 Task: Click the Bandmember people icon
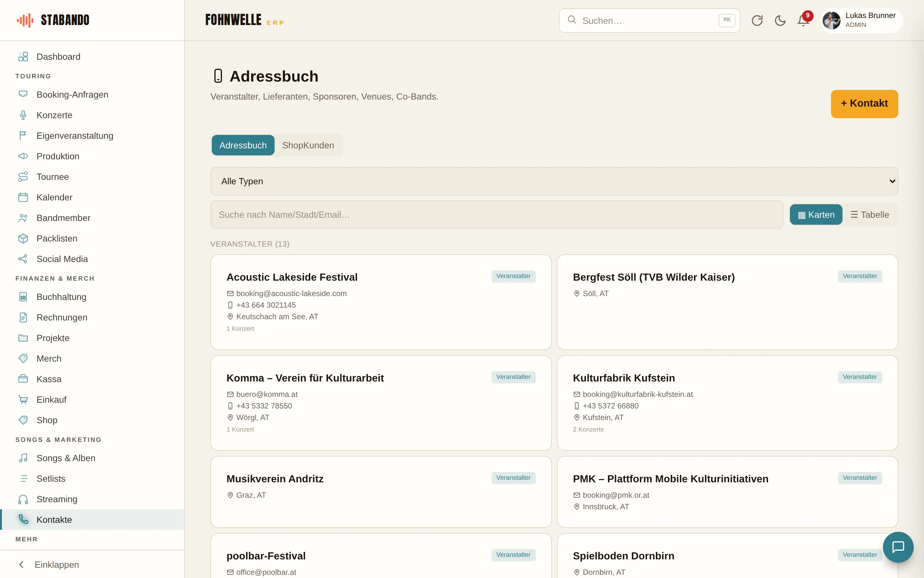pyautogui.click(x=23, y=218)
